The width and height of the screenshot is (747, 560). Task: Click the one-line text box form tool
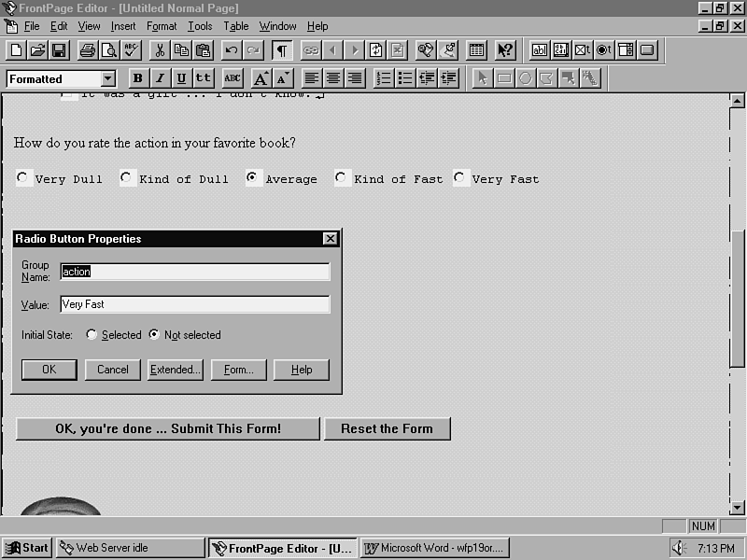coord(540,50)
